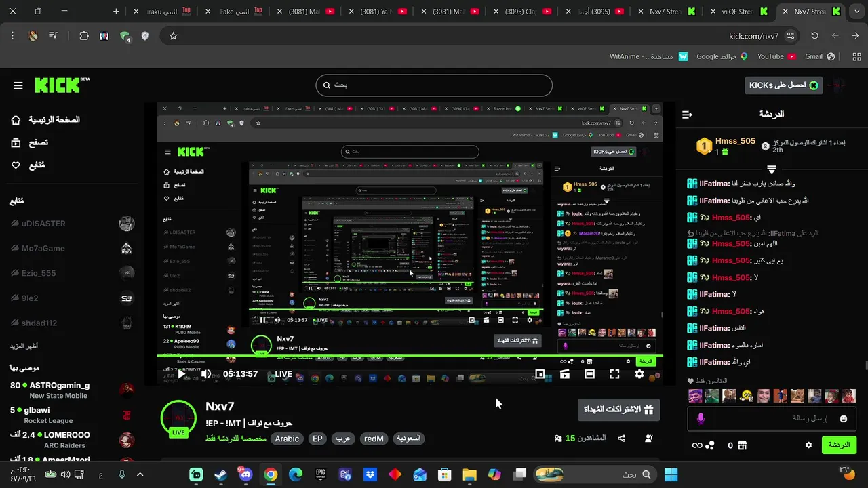Open Discord from the taskbar
Image resolution: width=868 pixels, height=488 pixels.
[245, 474]
